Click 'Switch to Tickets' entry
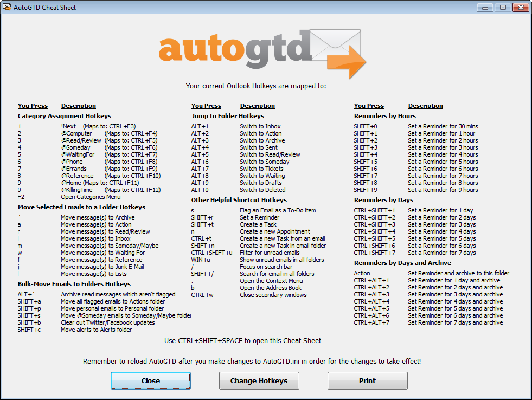 pos(261,169)
